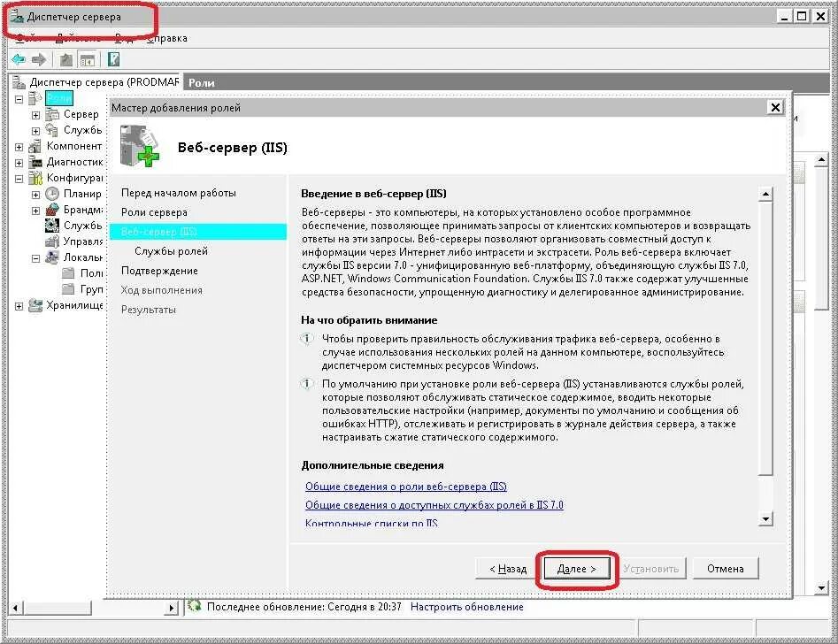Click the Планировщик clock icon

[x=52, y=194]
